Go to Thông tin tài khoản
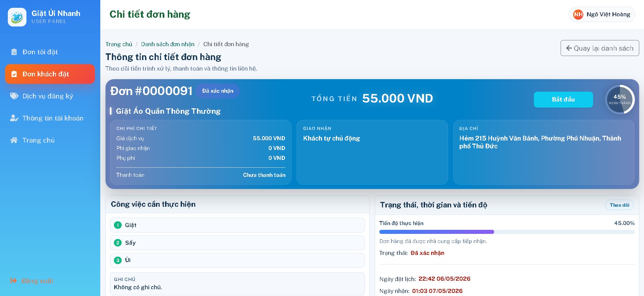 click(50, 118)
